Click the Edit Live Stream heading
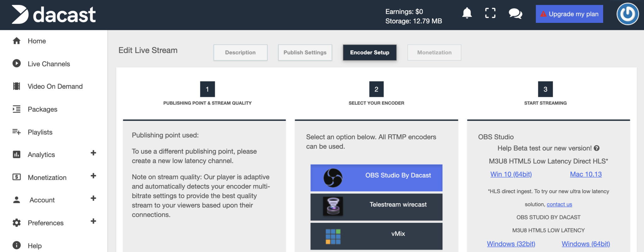 pos(148,50)
